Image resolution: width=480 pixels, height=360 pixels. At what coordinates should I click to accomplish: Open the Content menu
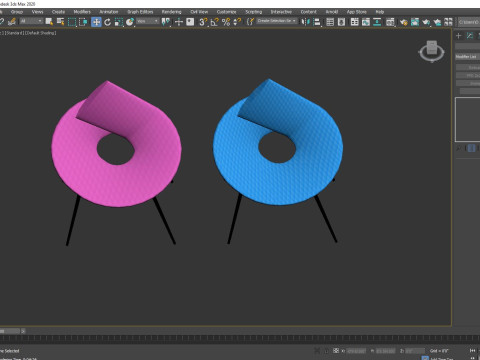tap(308, 12)
